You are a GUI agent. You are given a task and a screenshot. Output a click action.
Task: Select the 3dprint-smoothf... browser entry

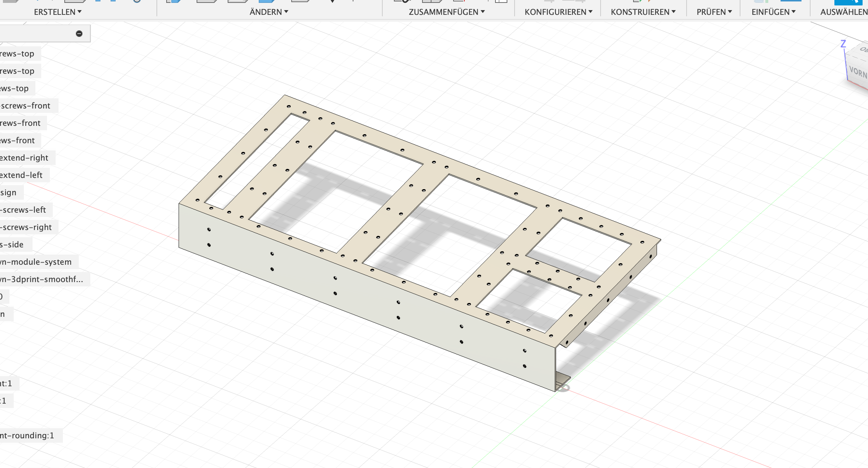pyautogui.click(x=42, y=279)
